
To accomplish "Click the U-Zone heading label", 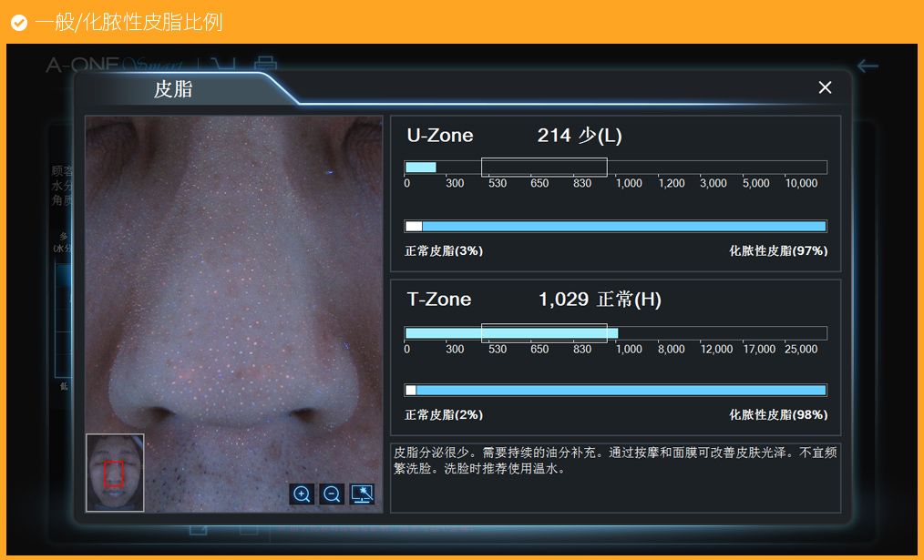I will [440, 136].
